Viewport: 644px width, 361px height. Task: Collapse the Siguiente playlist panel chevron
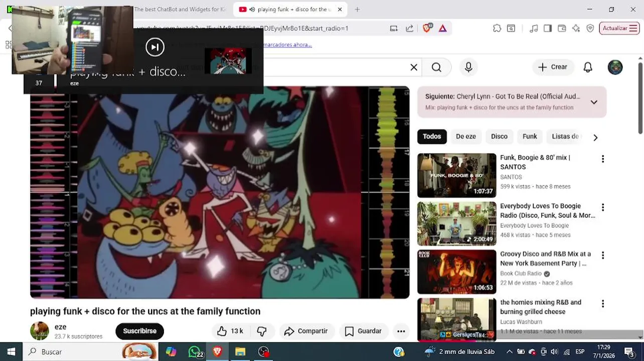click(x=594, y=102)
